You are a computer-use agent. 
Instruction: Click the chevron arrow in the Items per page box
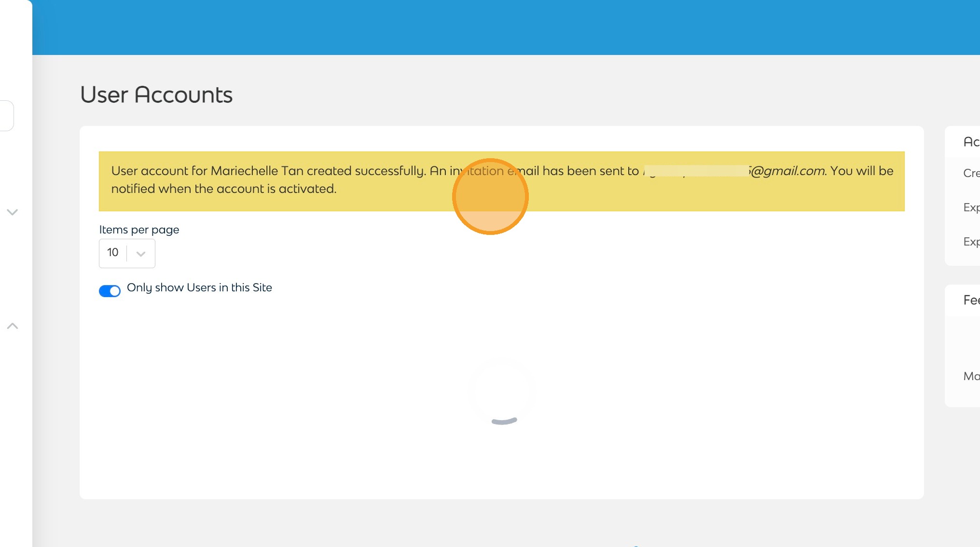click(x=141, y=254)
